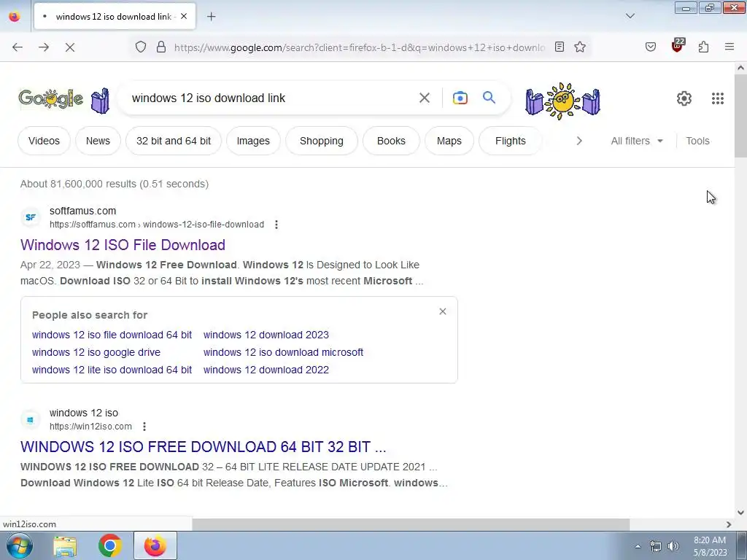Open options for win12iso.com result
The width and height of the screenshot is (747, 560).
pyautogui.click(x=144, y=426)
